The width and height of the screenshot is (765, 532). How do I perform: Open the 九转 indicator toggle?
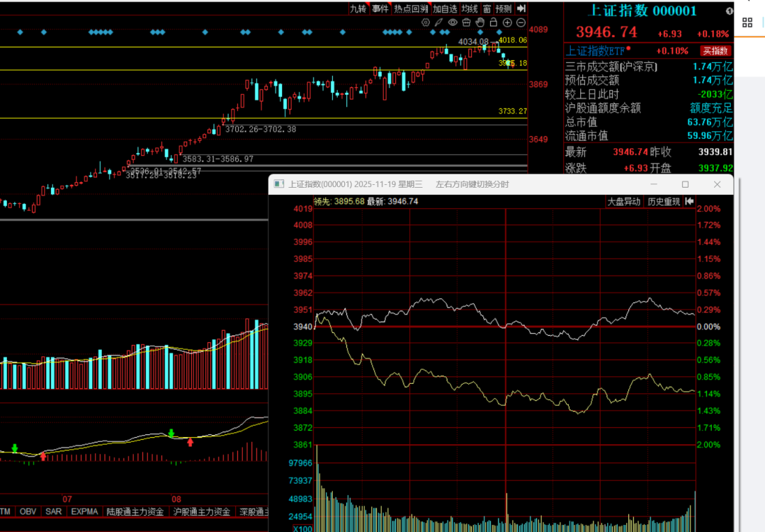[358, 9]
